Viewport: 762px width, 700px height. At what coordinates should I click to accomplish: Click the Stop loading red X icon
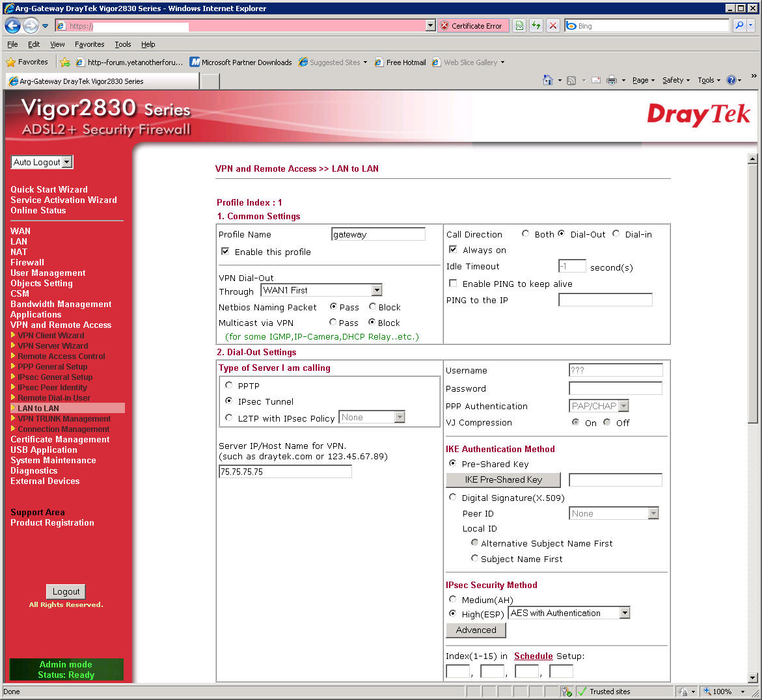click(553, 26)
